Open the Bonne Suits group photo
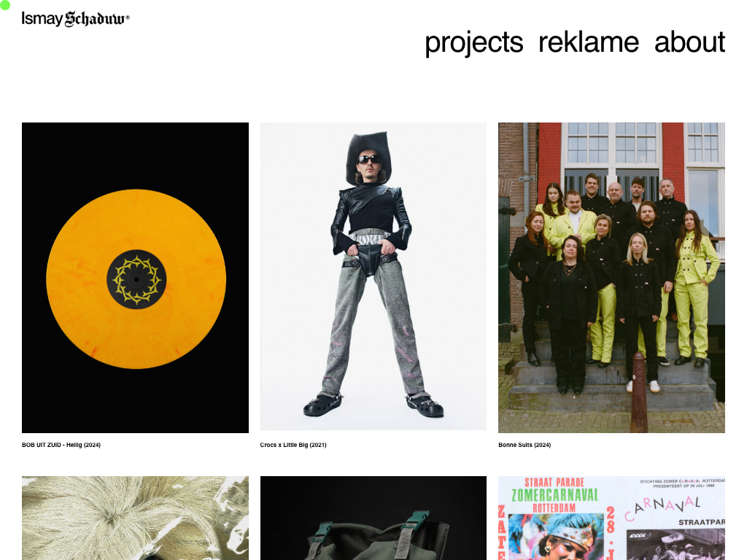Screen dimensions: 747x560 612,278
